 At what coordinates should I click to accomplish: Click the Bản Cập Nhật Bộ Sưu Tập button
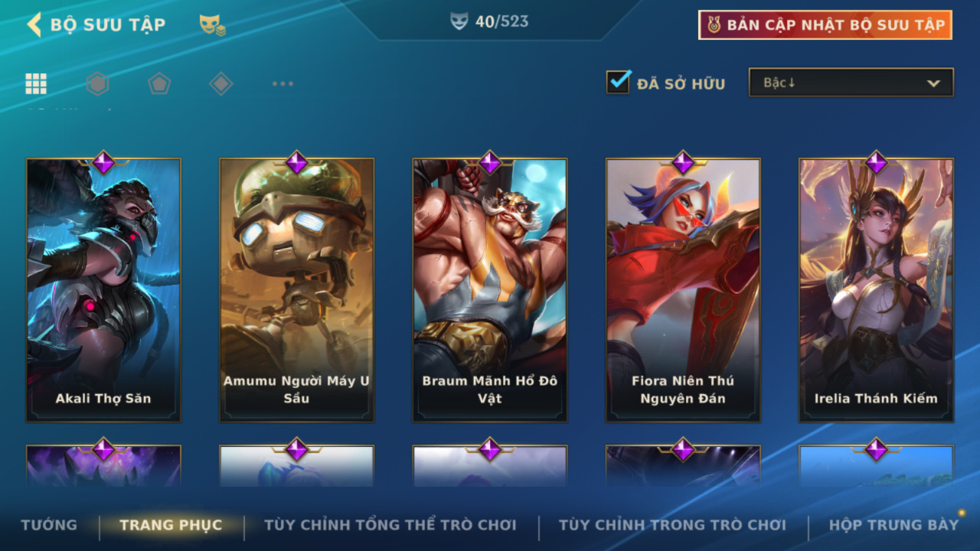coord(825,24)
